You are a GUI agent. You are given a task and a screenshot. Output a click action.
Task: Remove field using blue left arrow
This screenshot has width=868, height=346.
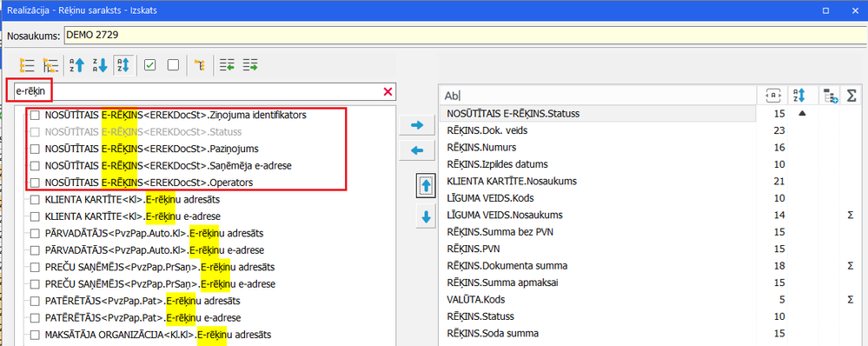(x=417, y=150)
